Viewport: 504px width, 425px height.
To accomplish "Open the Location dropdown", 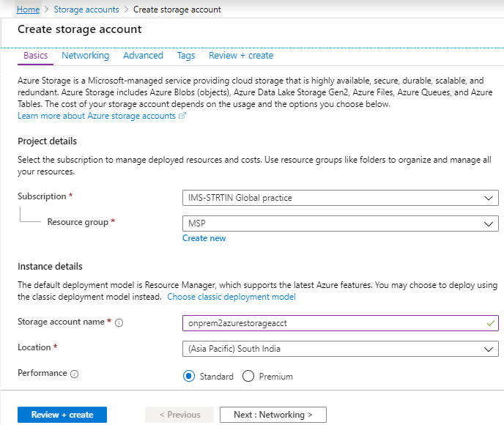I will 341,349.
